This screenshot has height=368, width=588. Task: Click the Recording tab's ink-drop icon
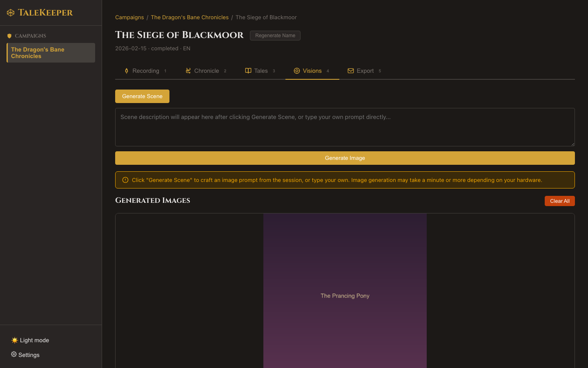[126, 71]
